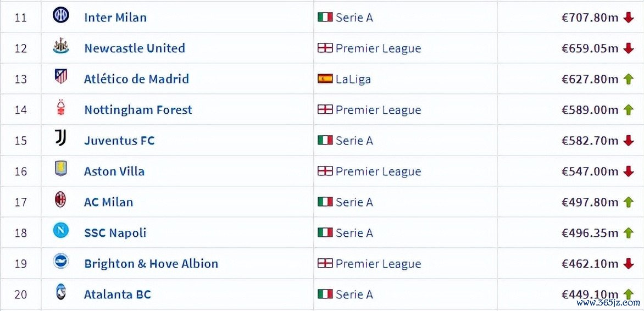Click the Atalanta BC club crest

click(x=60, y=292)
